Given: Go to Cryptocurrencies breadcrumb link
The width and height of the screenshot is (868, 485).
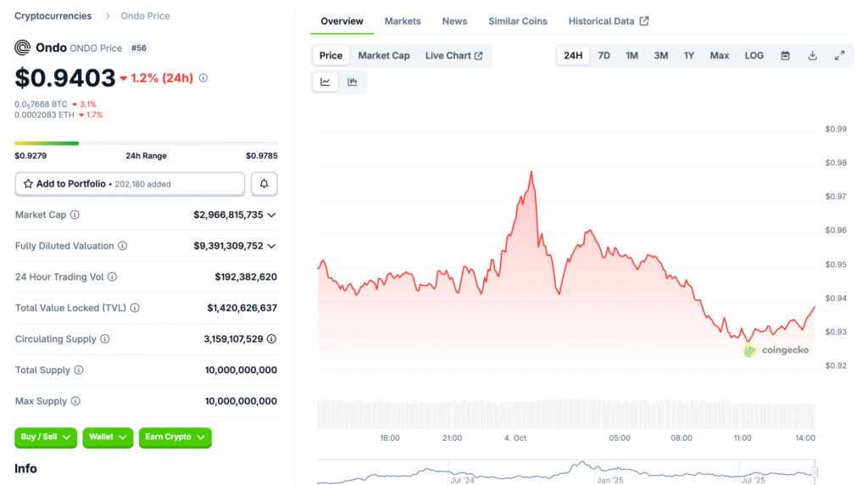Looking at the screenshot, I should click(53, 16).
